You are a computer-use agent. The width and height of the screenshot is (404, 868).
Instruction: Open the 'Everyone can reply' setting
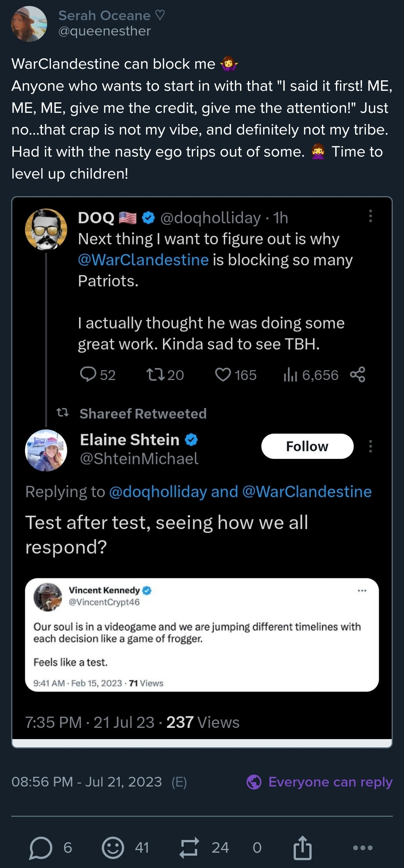point(320,782)
